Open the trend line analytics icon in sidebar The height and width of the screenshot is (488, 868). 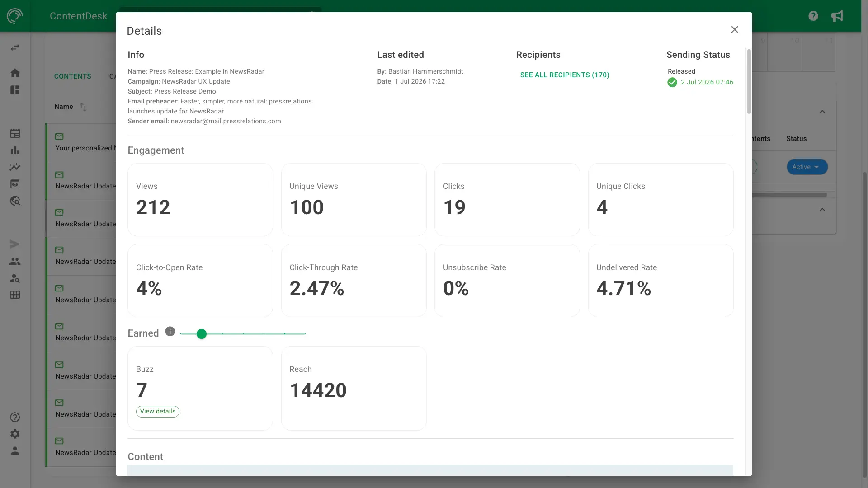15,167
